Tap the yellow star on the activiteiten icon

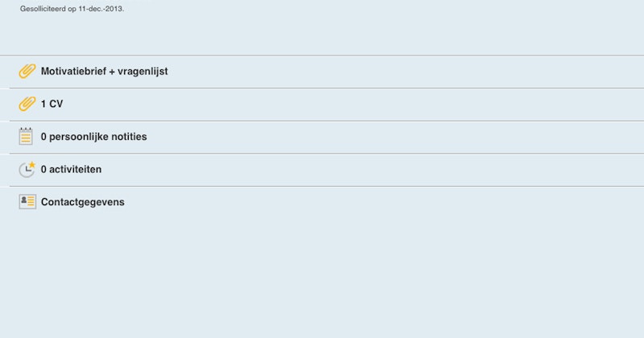pyautogui.click(x=32, y=165)
